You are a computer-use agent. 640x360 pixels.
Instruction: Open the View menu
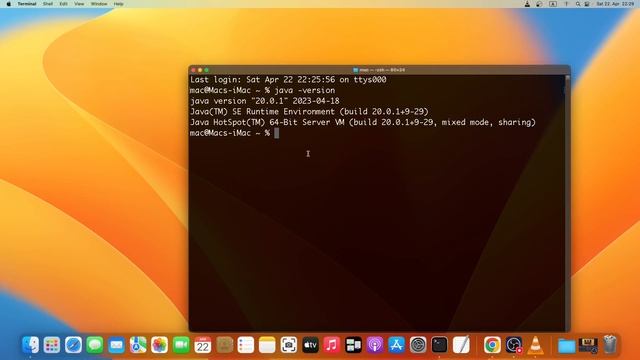79,4
